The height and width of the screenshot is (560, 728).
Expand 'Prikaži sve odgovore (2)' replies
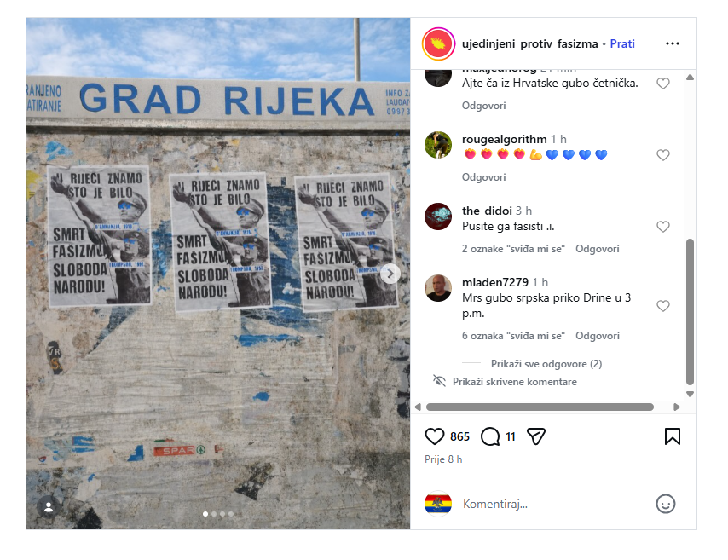click(x=546, y=364)
